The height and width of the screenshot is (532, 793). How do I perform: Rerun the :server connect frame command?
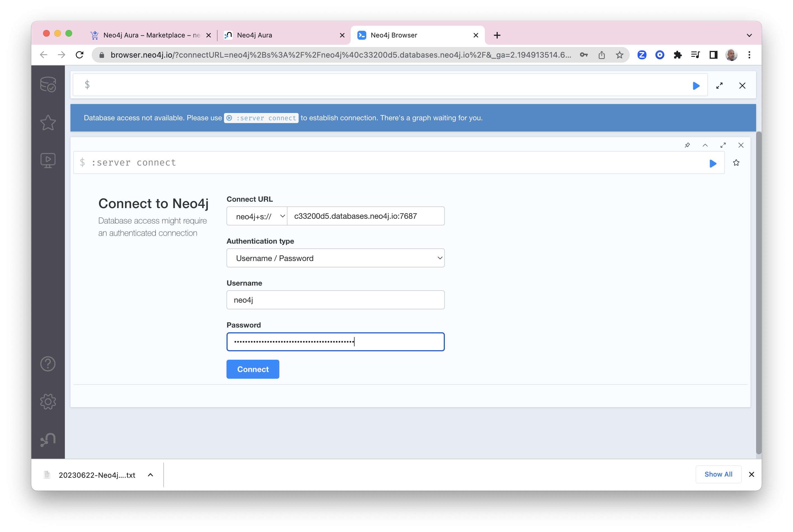713,164
